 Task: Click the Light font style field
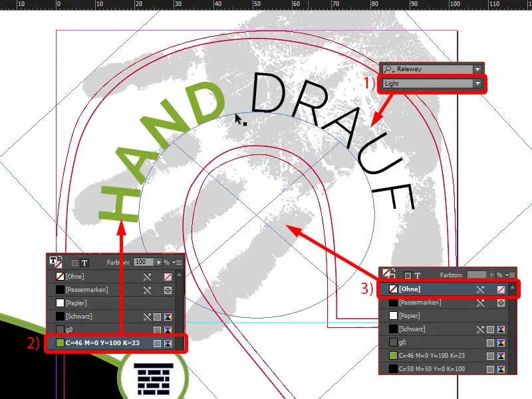pyautogui.click(x=428, y=84)
